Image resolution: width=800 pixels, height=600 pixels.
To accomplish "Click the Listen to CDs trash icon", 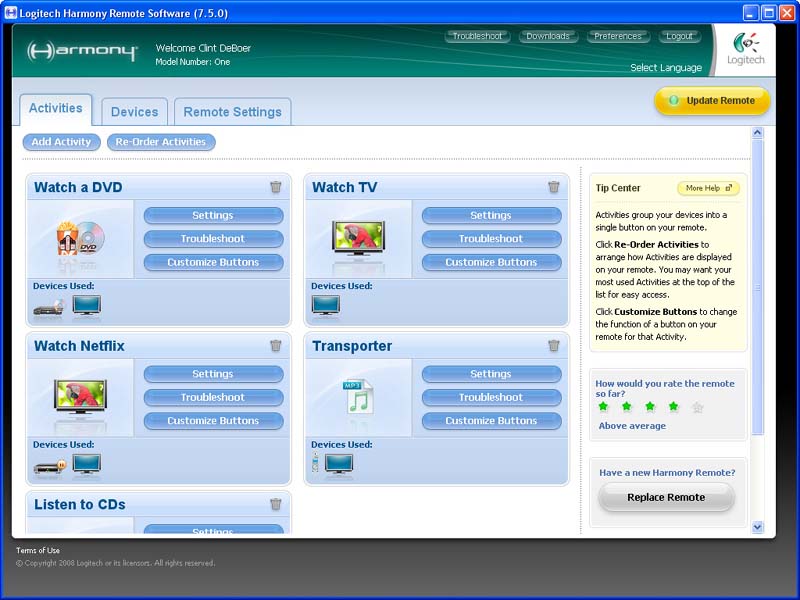I will point(276,504).
